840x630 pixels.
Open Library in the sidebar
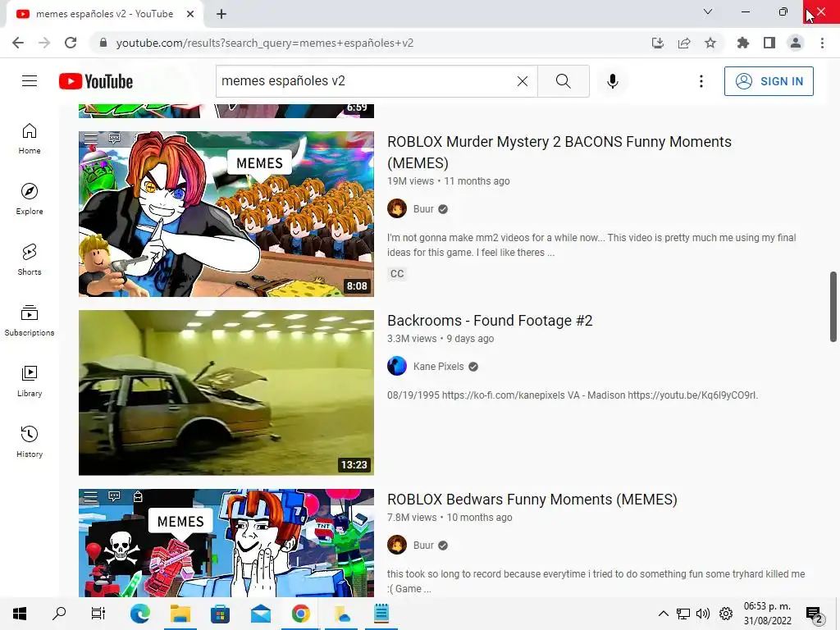30,381
